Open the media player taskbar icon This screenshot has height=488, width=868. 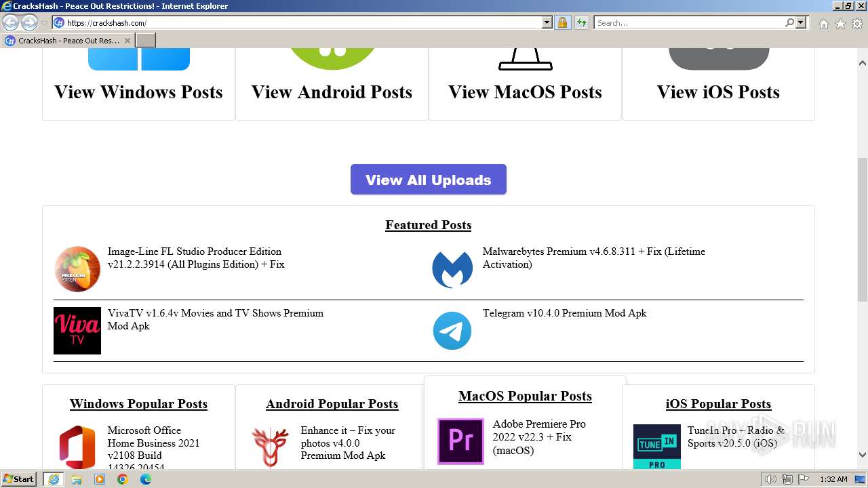100,479
